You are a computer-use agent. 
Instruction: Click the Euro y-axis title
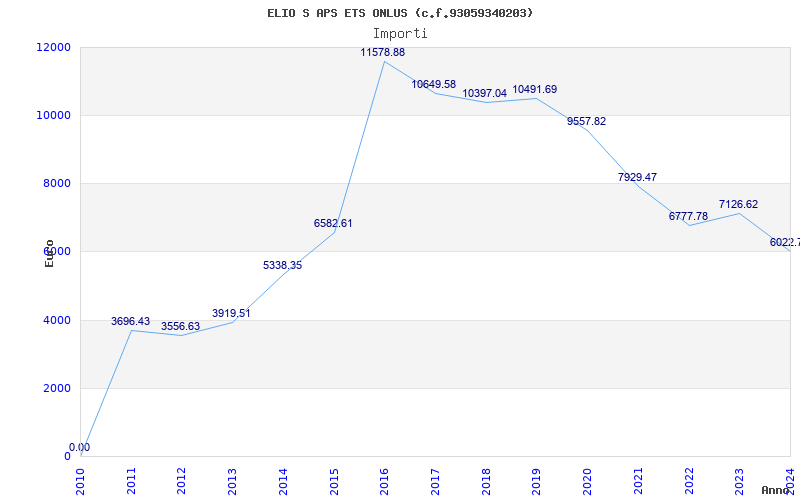49,253
